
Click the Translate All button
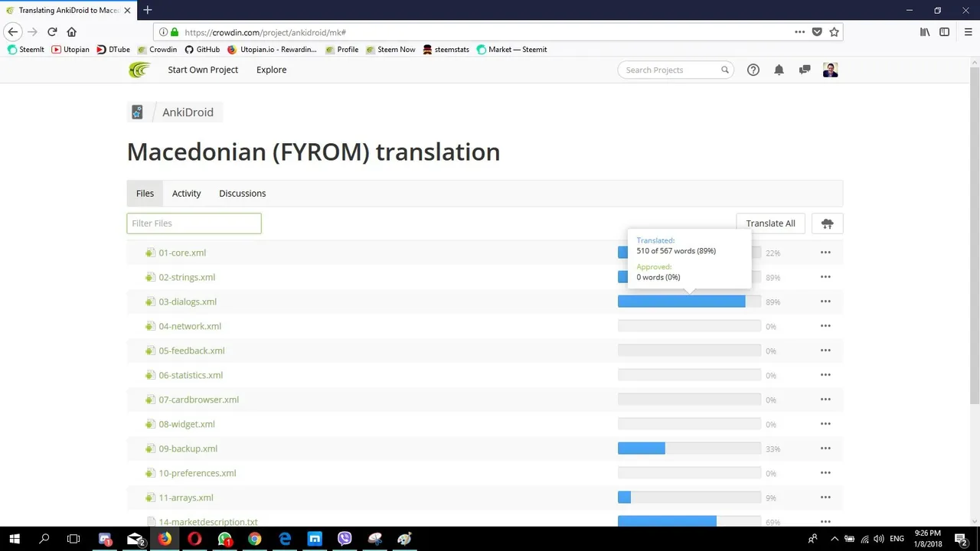pos(770,223)
